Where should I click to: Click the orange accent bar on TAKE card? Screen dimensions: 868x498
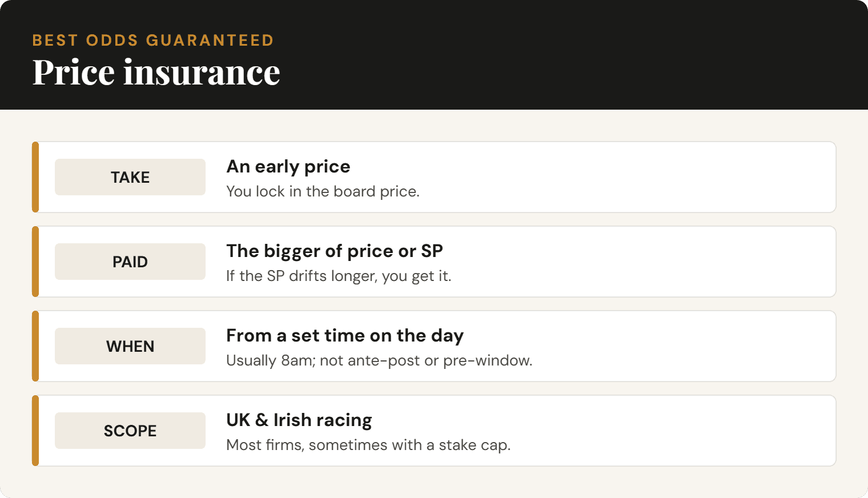[x=35, y=177]
